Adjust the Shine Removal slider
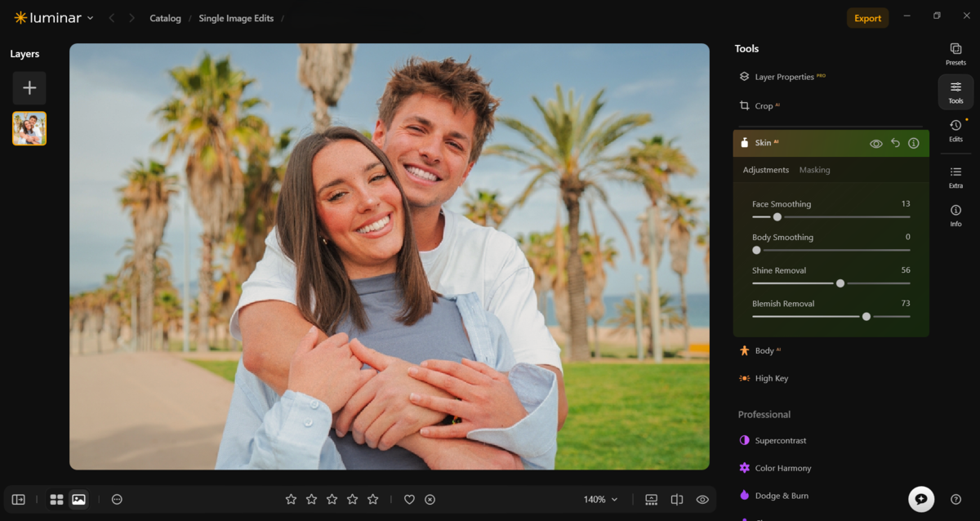980x521 pixels. [x=831, y=283]
